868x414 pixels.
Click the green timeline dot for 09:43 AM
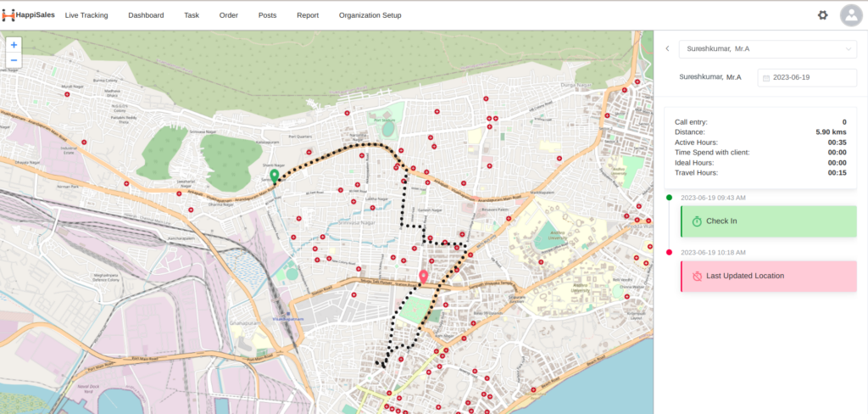click(670, 198)
